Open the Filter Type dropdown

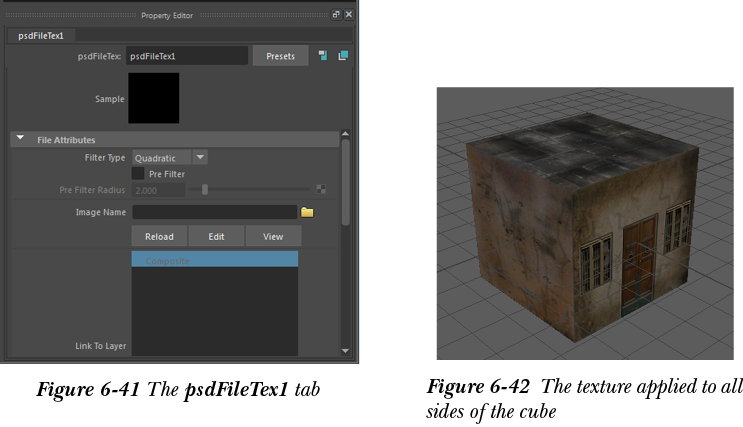pos(200,158)
